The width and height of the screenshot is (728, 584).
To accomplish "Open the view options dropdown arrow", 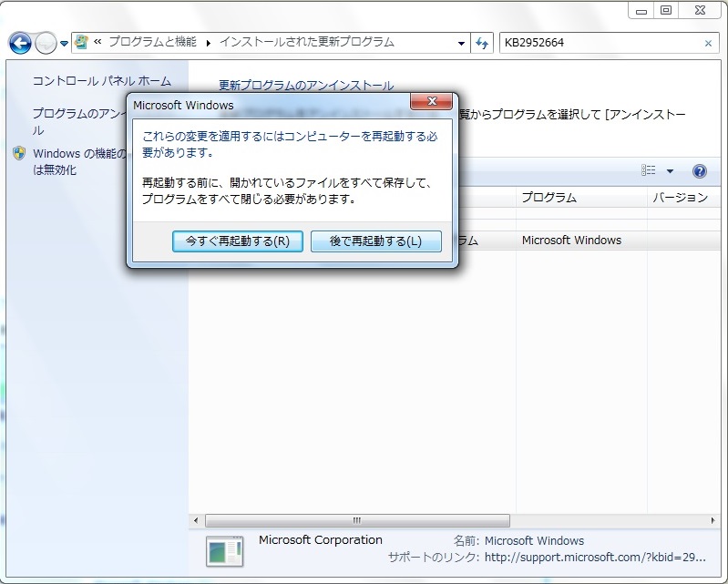I will click(x=670, y=171).
